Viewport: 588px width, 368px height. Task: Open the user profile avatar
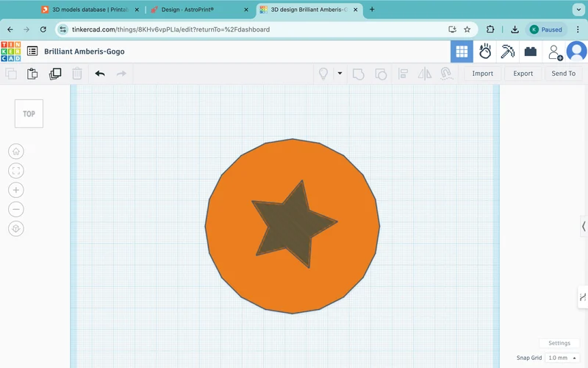click(x=576, y=52)
